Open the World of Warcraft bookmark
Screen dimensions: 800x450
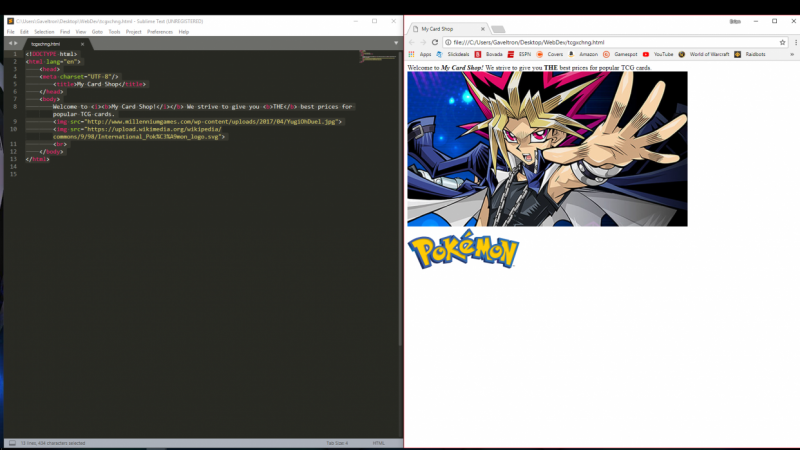pyautogui.click(x=704, y=54)
